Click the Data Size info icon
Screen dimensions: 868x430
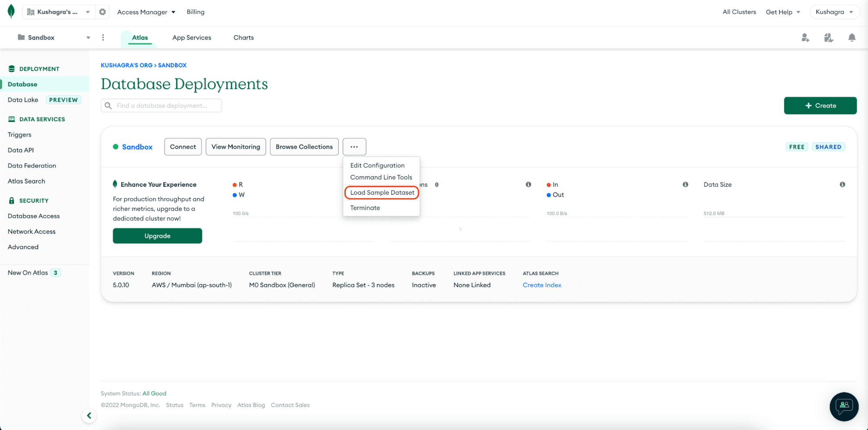pos(842,184)
